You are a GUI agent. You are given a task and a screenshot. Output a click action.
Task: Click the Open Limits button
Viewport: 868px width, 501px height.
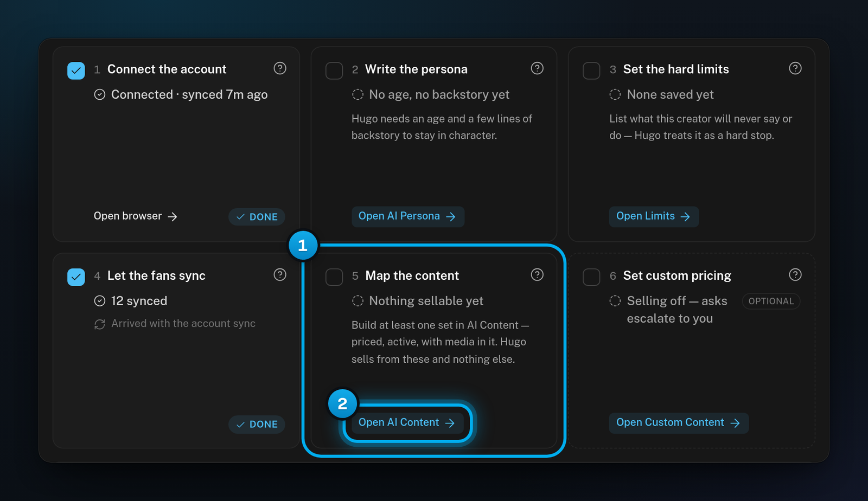654,216
